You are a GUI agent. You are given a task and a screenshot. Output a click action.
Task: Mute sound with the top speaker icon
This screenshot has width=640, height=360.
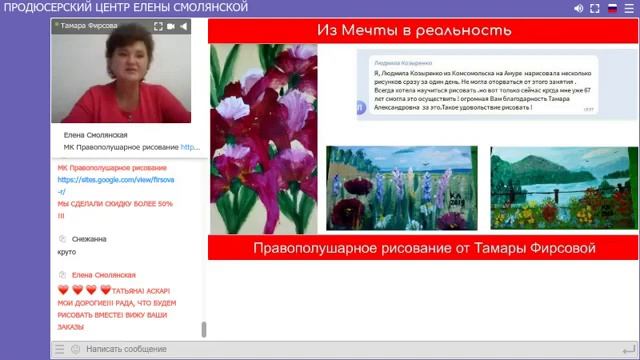click(x=578, y=8)
